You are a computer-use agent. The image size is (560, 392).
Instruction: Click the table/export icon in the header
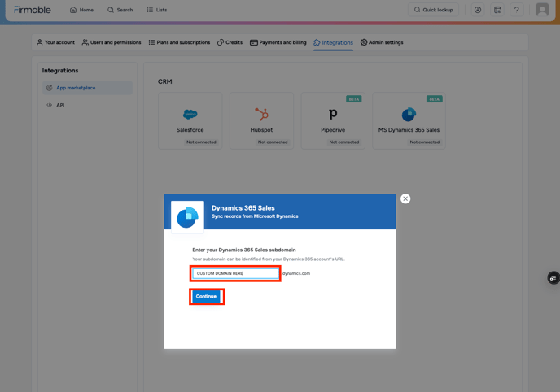[x=497, y=10]
